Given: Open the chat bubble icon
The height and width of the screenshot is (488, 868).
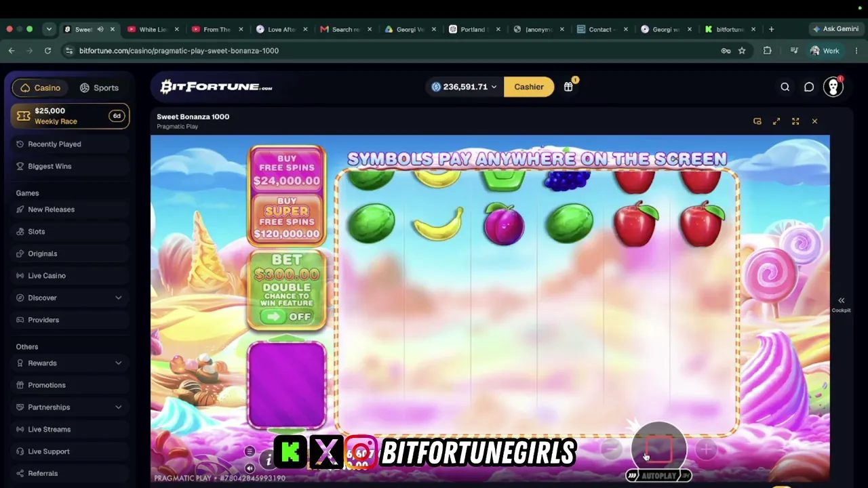Looking at the screenshot, I should coord(809,87).
